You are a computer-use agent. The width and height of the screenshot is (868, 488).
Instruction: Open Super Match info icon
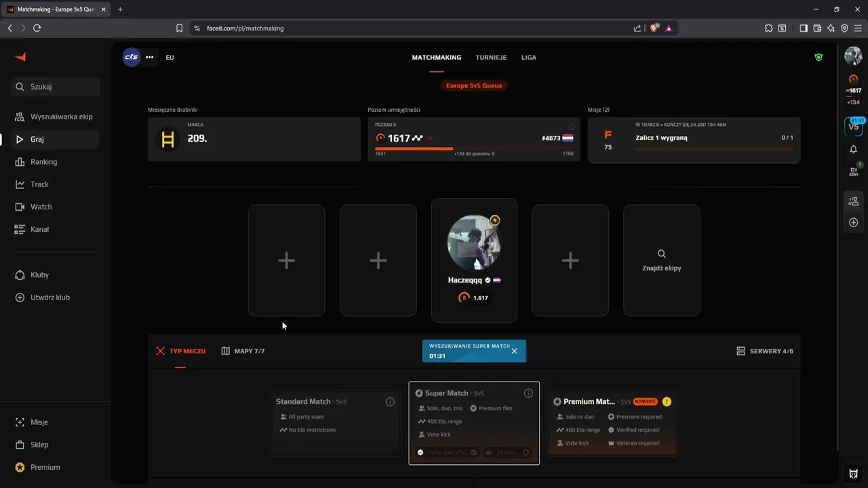[528, 393]
